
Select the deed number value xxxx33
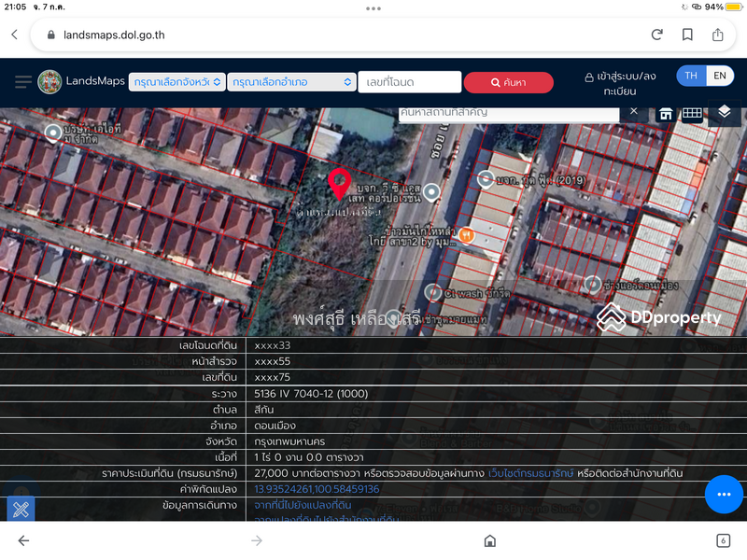click(x=272, y=345)
